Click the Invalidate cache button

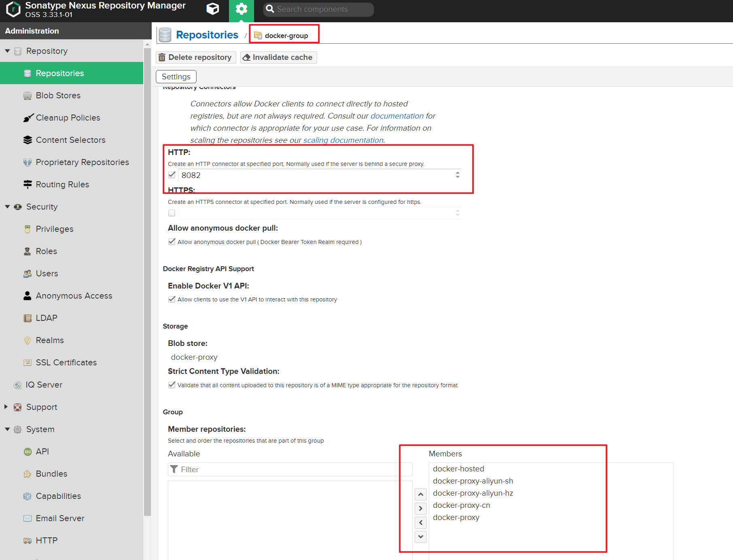click(278, 57)
